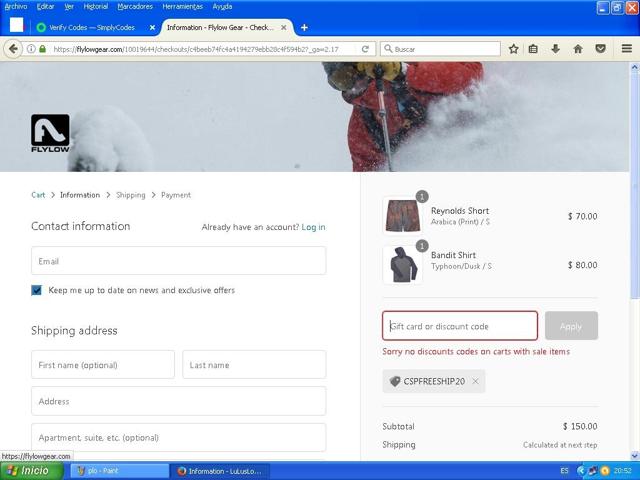Bookmark this page with star icon

click(513, 49)
